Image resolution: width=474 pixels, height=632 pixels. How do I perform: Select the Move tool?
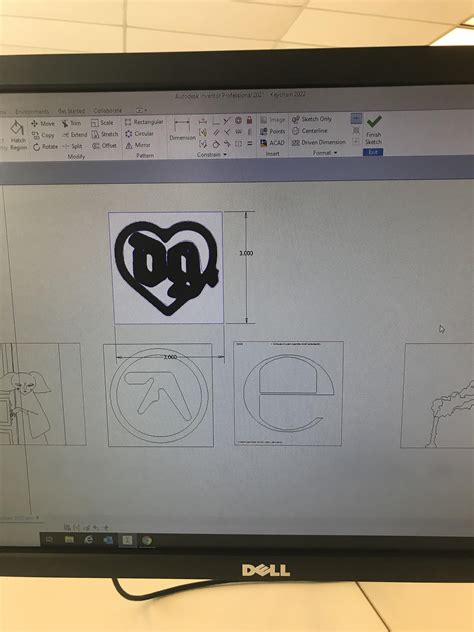[x=43, y=123]
